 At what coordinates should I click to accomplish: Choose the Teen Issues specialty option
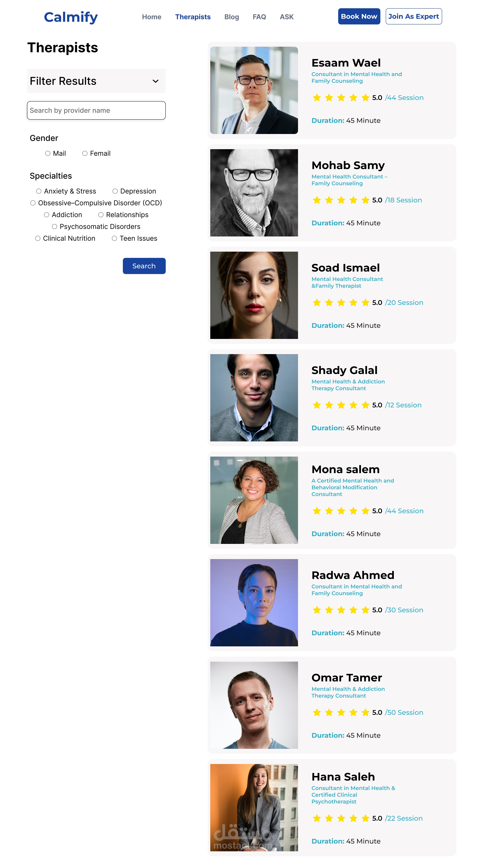[x=115, y=238]
